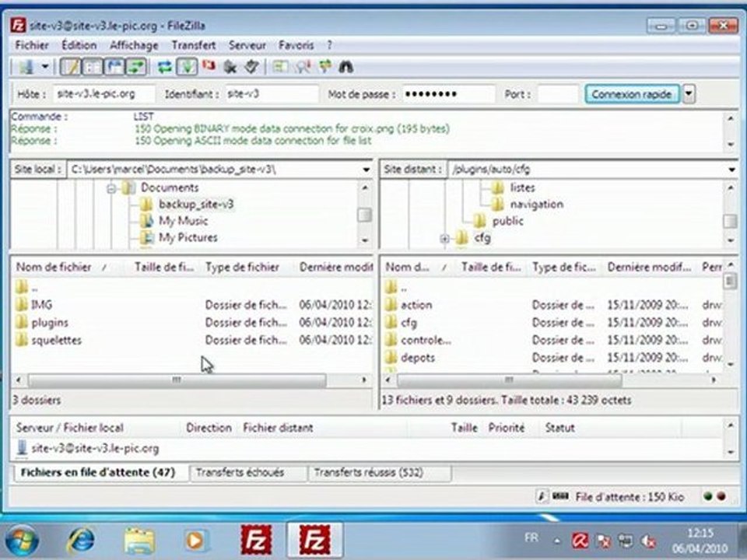Open the Serveur menu
Viewport: 747px width, 560px height.
pos(247,45)
